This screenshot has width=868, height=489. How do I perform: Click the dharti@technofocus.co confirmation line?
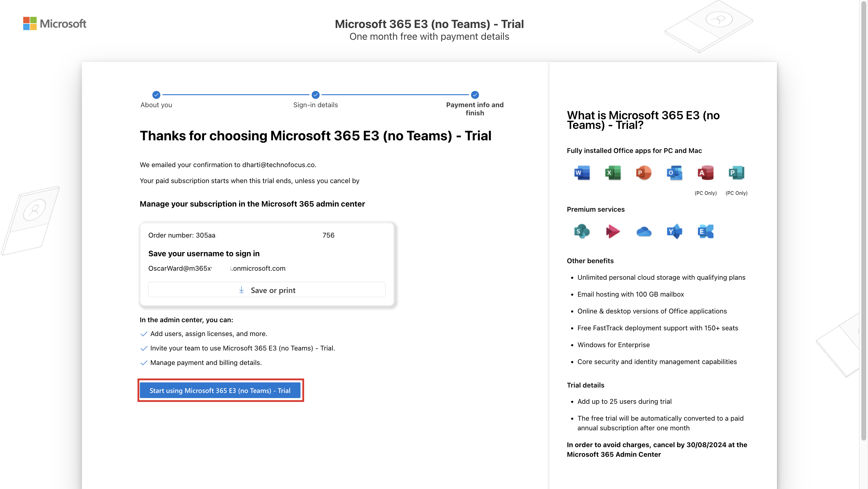tap(228, 165)
